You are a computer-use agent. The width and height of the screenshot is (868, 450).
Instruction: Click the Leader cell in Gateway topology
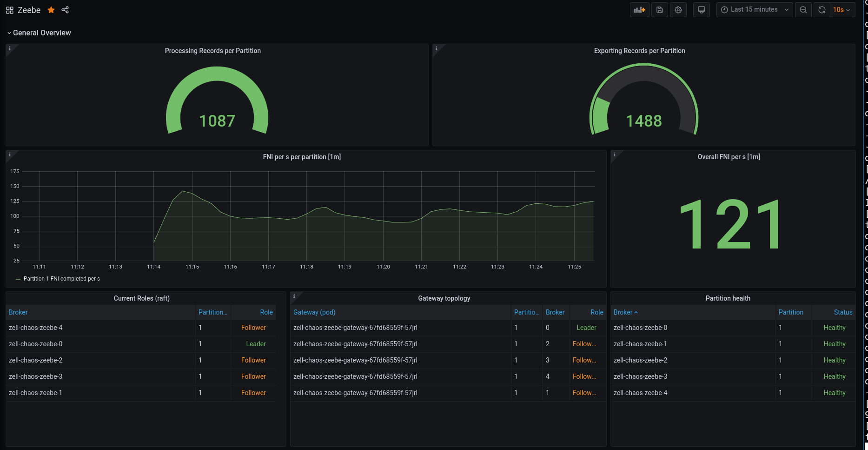click(586, 328)
